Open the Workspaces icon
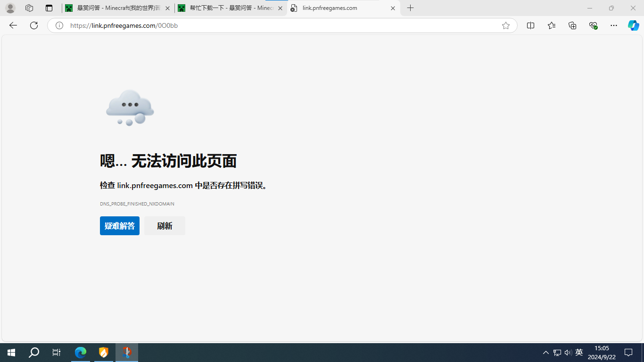 point(29,8)
